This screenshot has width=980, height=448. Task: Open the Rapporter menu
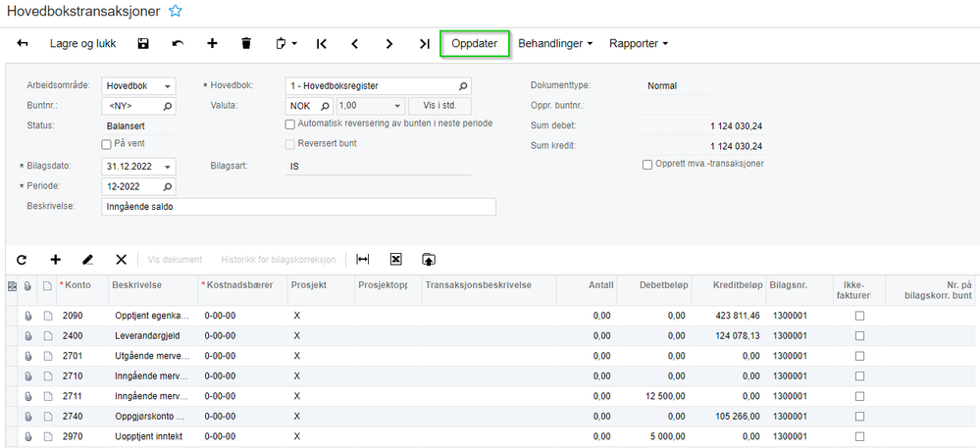pos(639,44)
